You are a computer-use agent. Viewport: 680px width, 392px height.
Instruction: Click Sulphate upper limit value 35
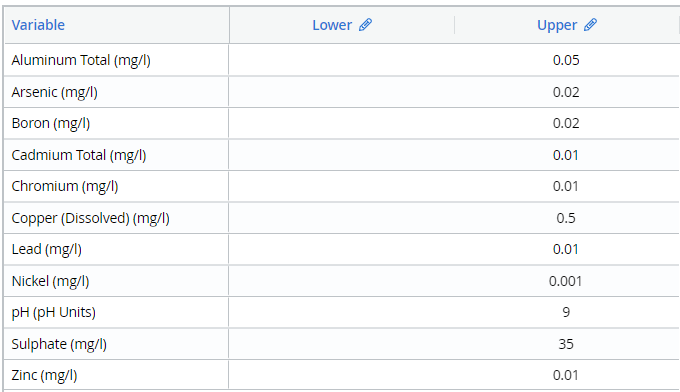[566, 344]
